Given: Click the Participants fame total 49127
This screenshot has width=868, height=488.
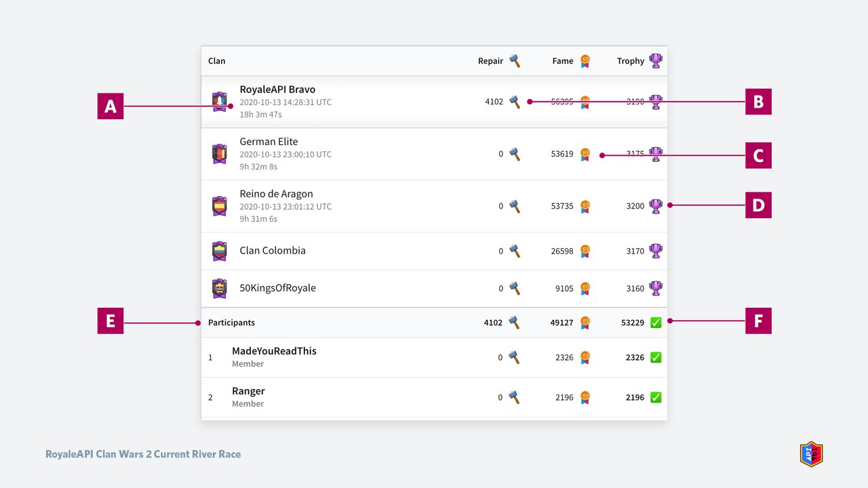Looking at the screenshot, I should click(561, 323).
